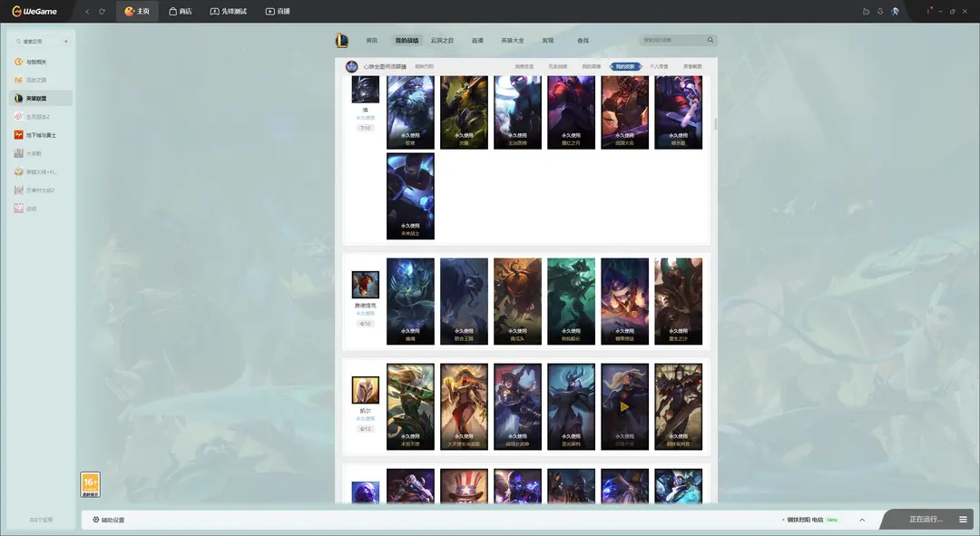
Task: Open the 战场女武神 skin card
Action: pyautogui.click(x=517, y=406)
